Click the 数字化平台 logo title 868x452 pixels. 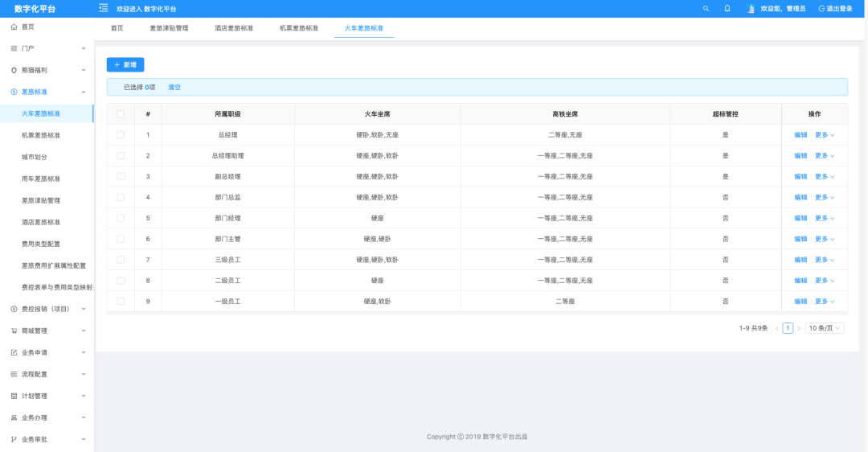35,9
